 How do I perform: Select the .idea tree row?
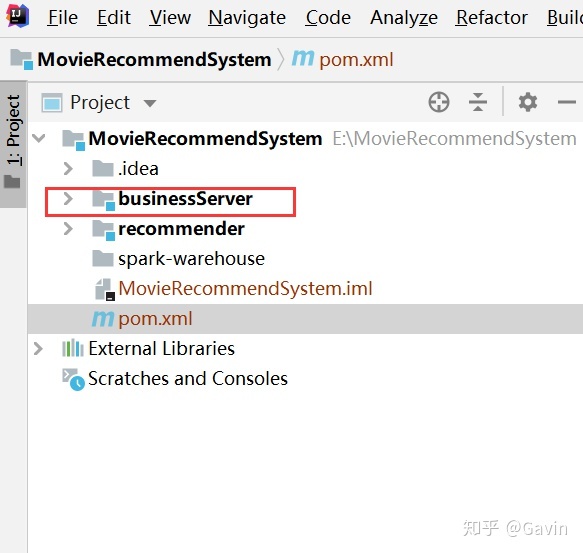pos(305,168)
